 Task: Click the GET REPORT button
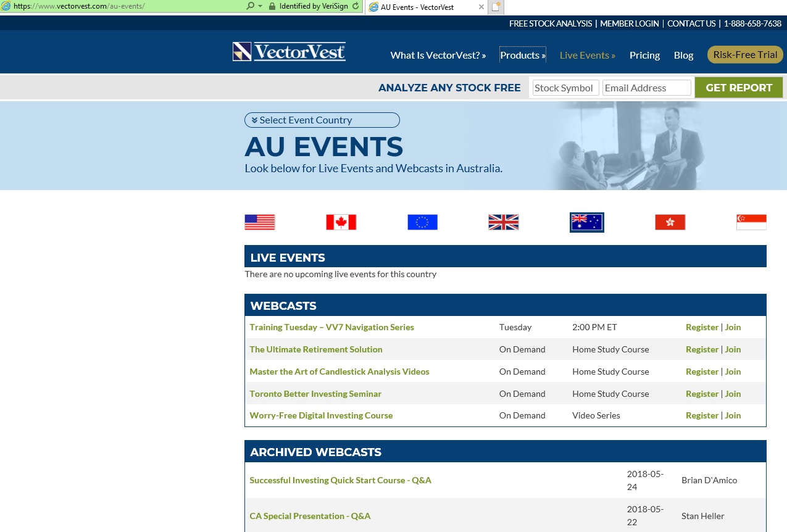click(738, 87)
